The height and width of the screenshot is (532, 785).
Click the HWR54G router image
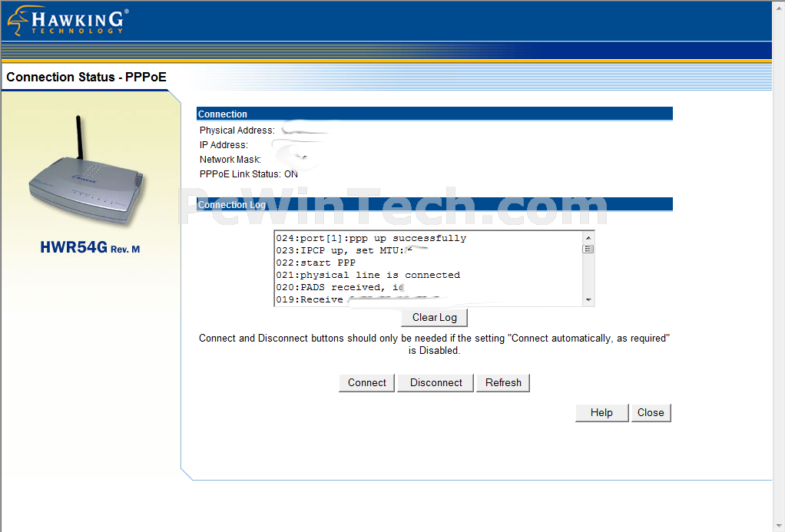point(86,173)
